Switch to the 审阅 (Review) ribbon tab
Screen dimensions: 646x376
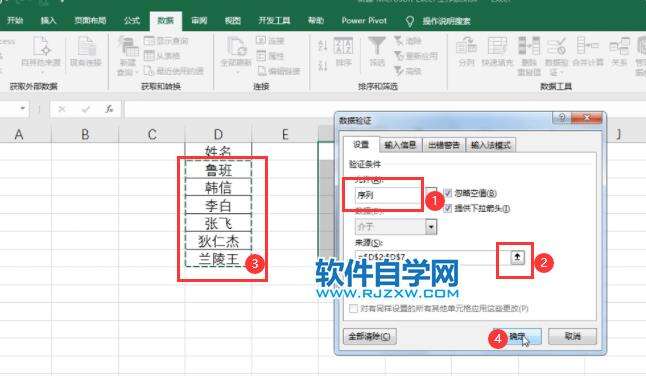pyautogui.click(x=199, y=20)
